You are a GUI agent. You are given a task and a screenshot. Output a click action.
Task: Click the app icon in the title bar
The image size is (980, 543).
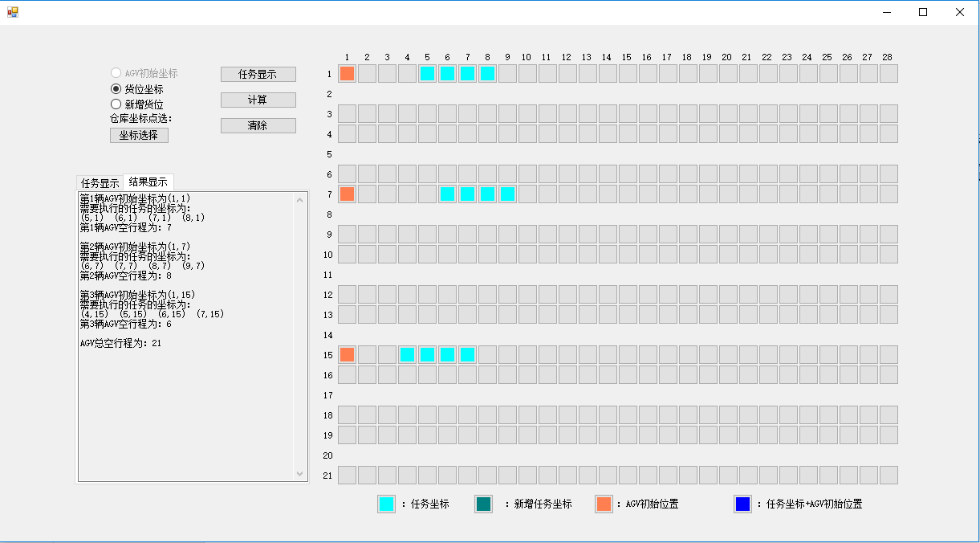point(12,12)
